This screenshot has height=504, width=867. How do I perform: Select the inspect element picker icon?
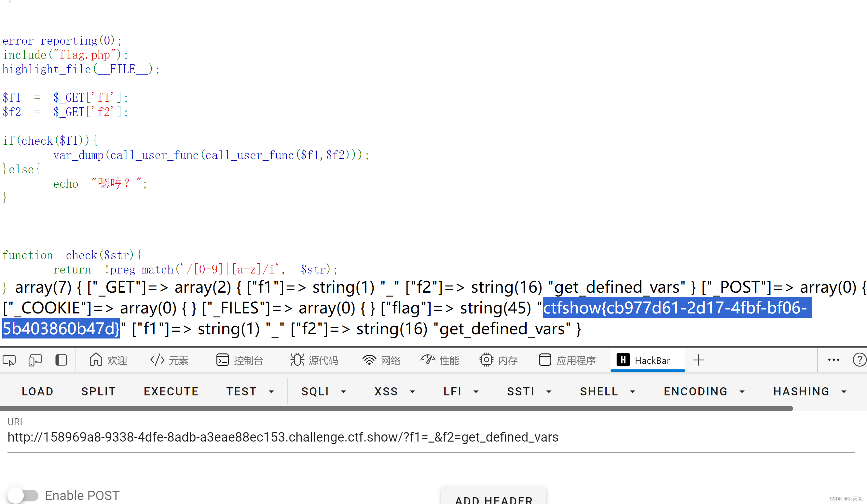(x=9, y=360)
